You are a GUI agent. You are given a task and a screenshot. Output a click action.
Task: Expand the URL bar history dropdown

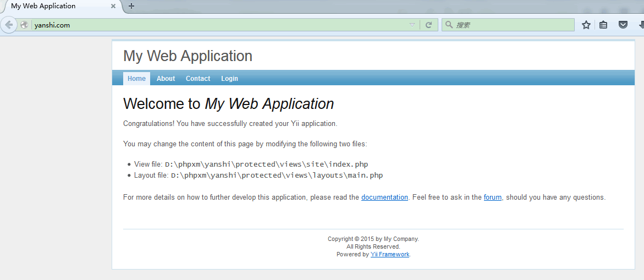(412, 25)
